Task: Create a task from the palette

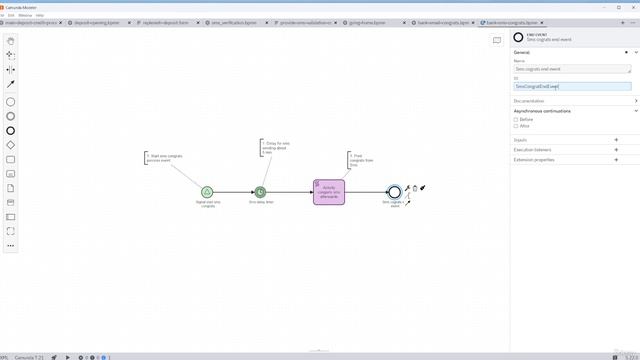Action: (11, 160)
